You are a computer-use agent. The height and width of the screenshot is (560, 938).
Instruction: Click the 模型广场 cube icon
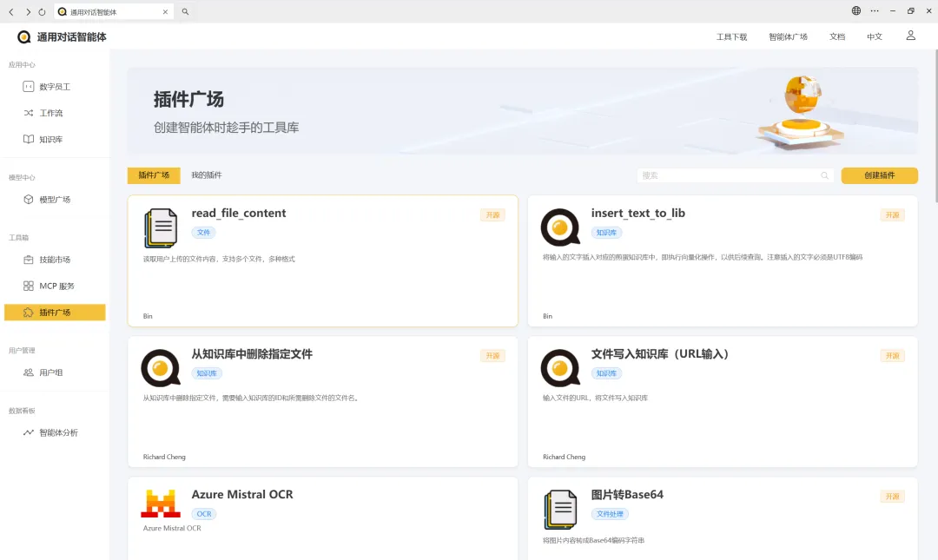[x=28, y=200]
